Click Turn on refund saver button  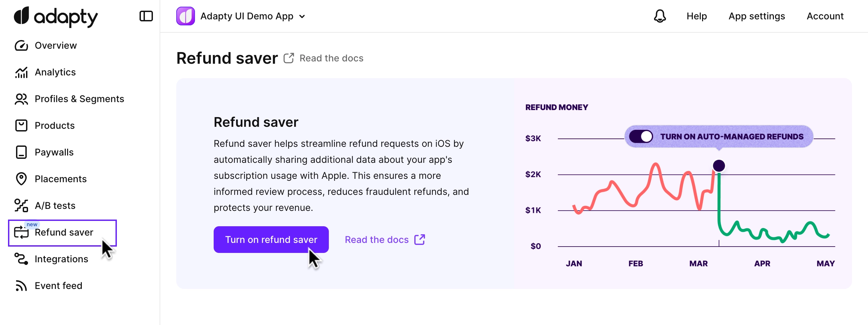pyautogui.click(x=270, y=240)
